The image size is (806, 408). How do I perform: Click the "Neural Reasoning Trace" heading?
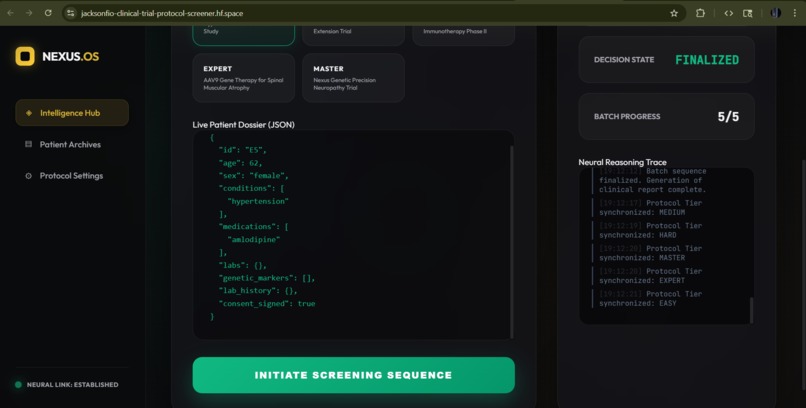pos(622,162)
